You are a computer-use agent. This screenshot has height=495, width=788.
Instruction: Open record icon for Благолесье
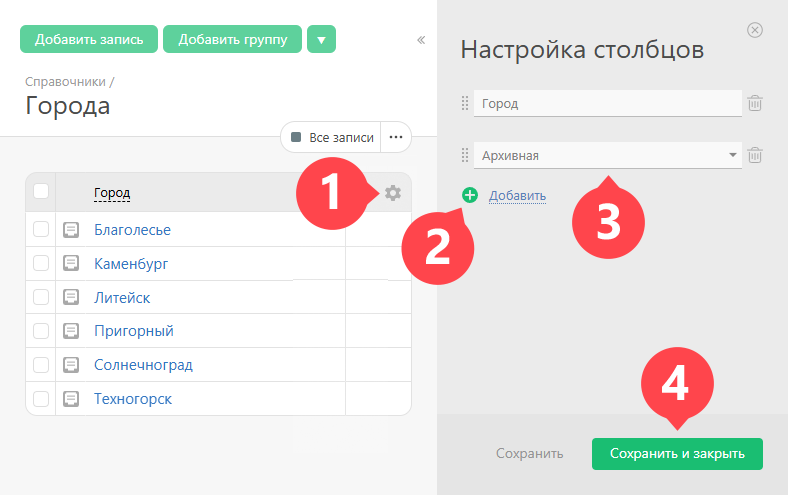coord(71,230)
